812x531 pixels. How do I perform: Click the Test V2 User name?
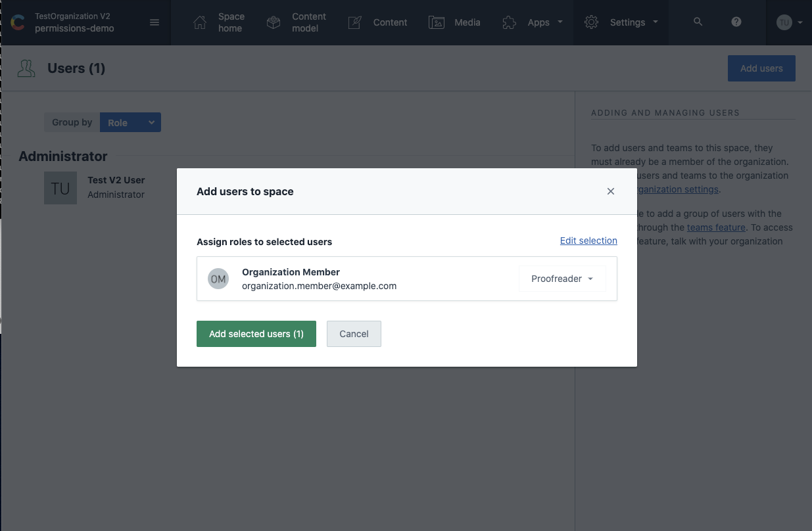point(116,180)
